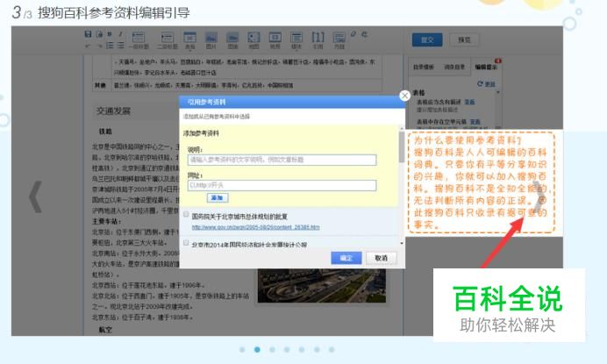This screenshot has height=364, width=607.
Task: Click the 交通发展 section heading
Action: click(113, 111)
